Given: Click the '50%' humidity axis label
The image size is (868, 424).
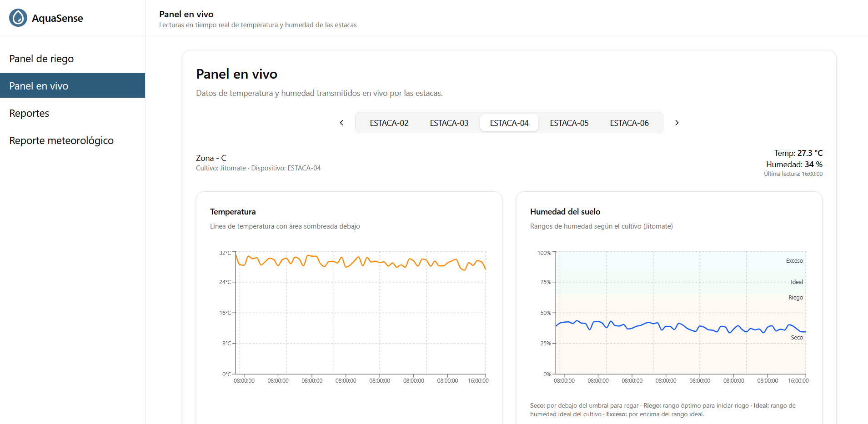Looking at the screenshot, I should click(x=546, y=313).
